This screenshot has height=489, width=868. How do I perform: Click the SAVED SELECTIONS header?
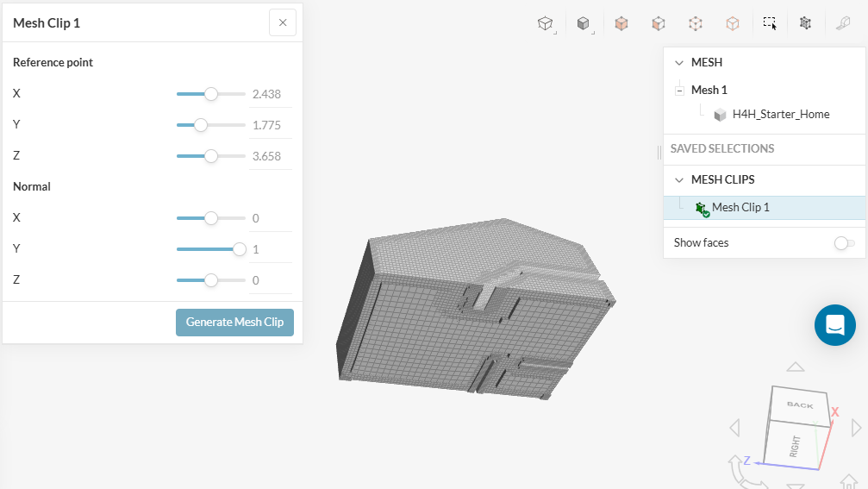[721, 148]
